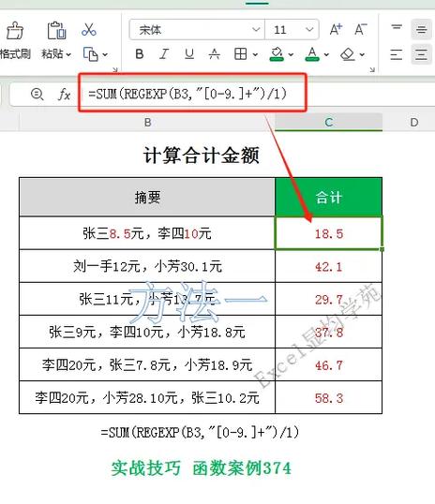Click the formula text below the table
This screenshot has width=435, height=504.
[x=200, y=432]
